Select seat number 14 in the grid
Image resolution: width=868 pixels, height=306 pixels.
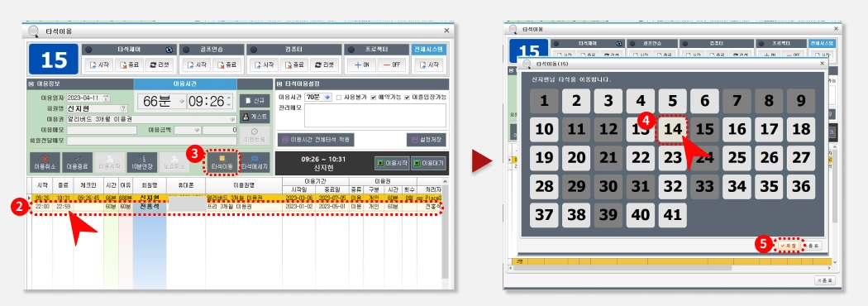pyautogui.click(x=672, y=129)
